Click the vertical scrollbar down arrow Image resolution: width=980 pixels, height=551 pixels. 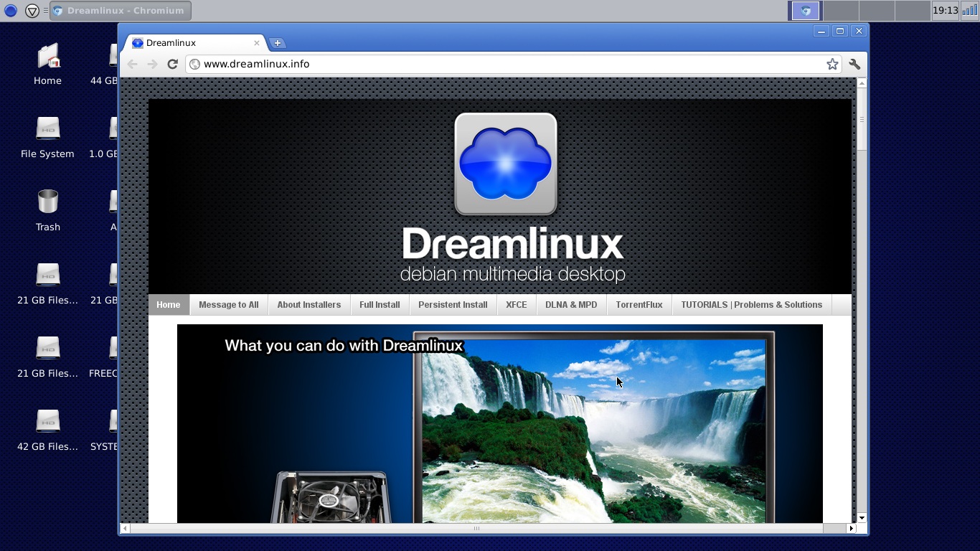click(862, 518)
